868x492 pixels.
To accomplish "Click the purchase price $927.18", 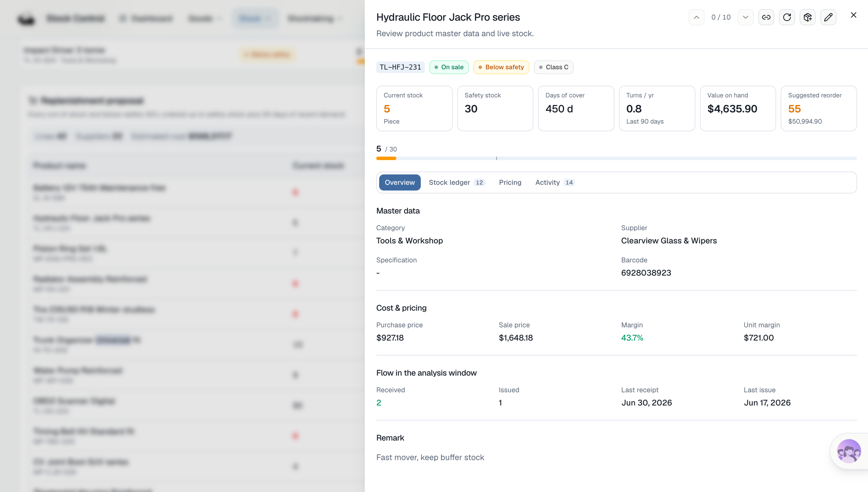I will 390,338.
